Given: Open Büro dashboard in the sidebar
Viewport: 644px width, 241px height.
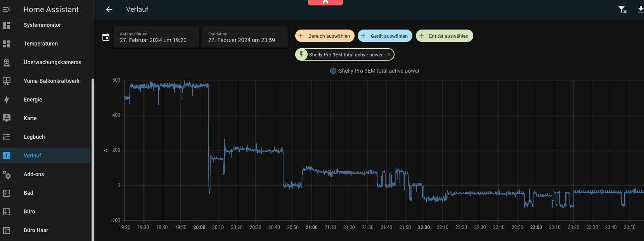Looking at the screenshot, I should (x=45, y=211).
